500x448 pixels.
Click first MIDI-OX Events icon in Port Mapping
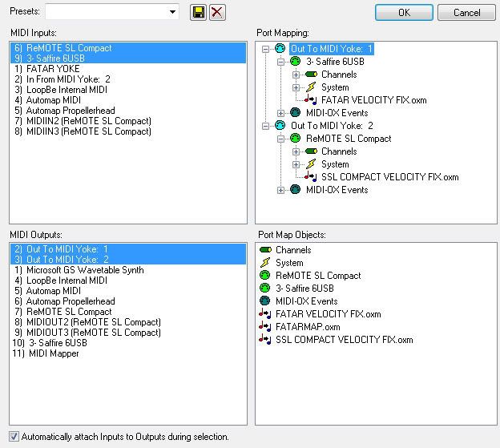tap(296, 112)
